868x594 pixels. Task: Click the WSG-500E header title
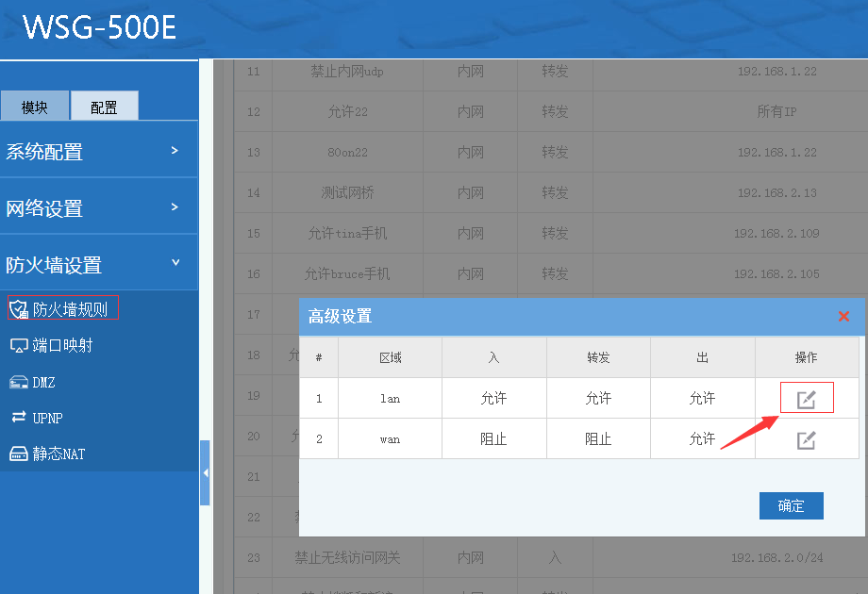coord(99,27)
